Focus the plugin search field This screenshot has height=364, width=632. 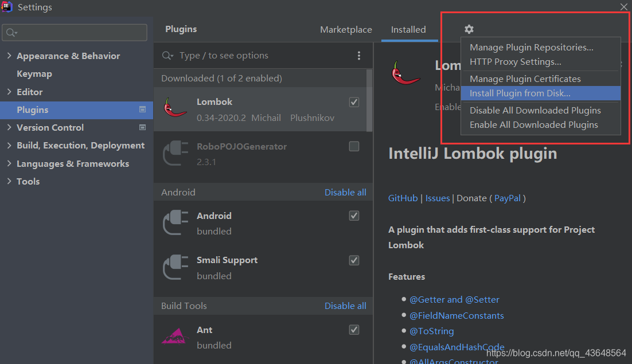(258, 56)
